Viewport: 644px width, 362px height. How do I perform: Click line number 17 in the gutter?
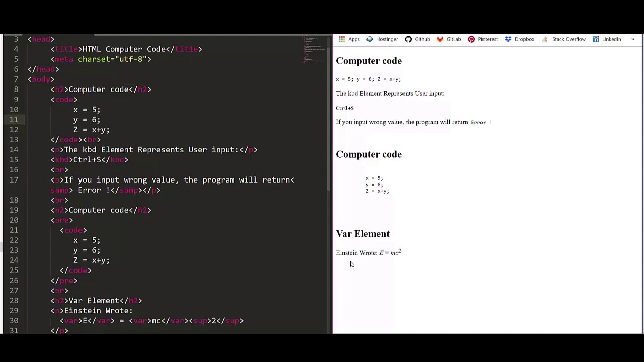click(14, 180)
